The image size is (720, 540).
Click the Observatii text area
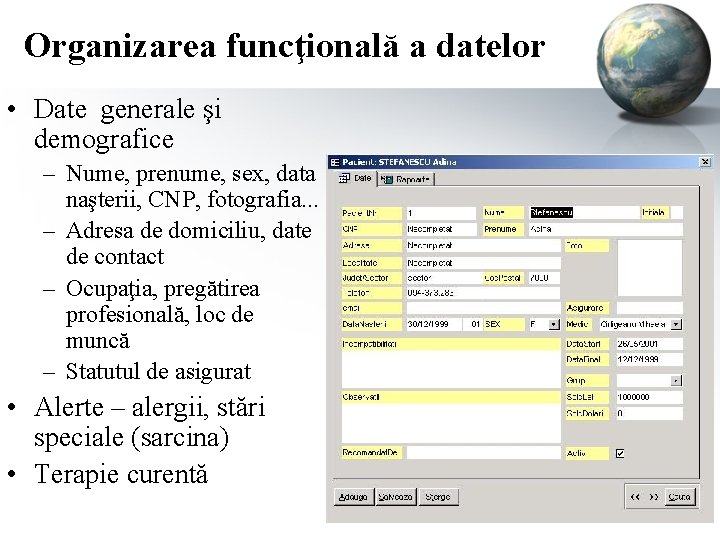(x=451, y=423)
